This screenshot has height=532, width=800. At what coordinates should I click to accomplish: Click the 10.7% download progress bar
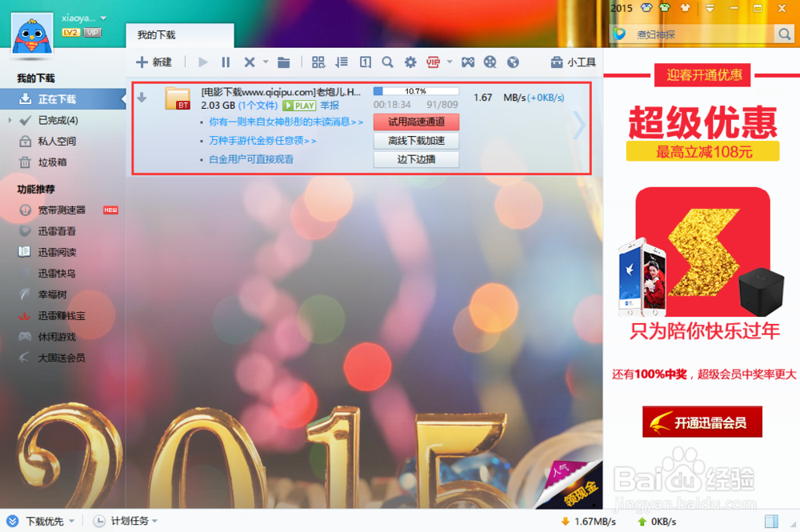click(416, 91)
